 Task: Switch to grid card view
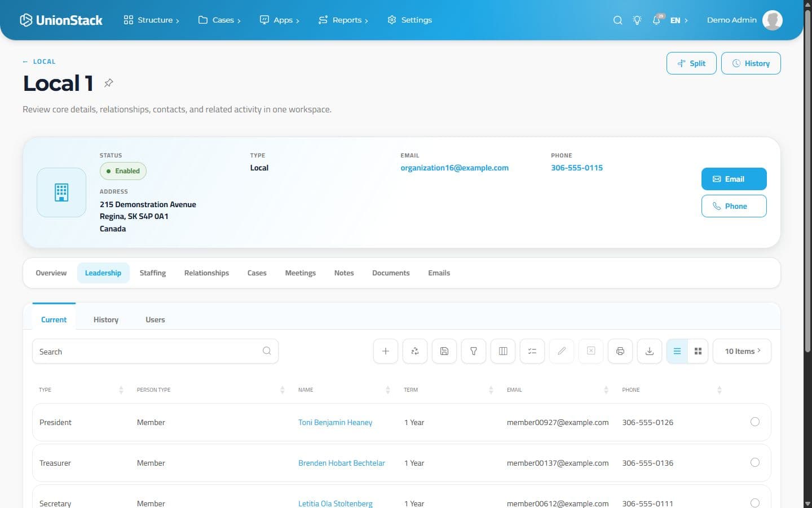(x=698, y=351)
